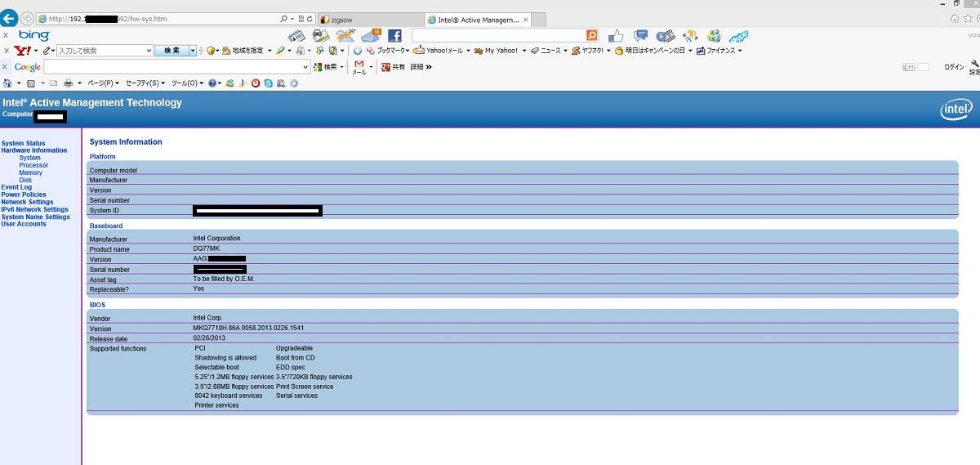Open the Bing maps car icon
Screen dimensions: 980x465
(x=320, y=35)
